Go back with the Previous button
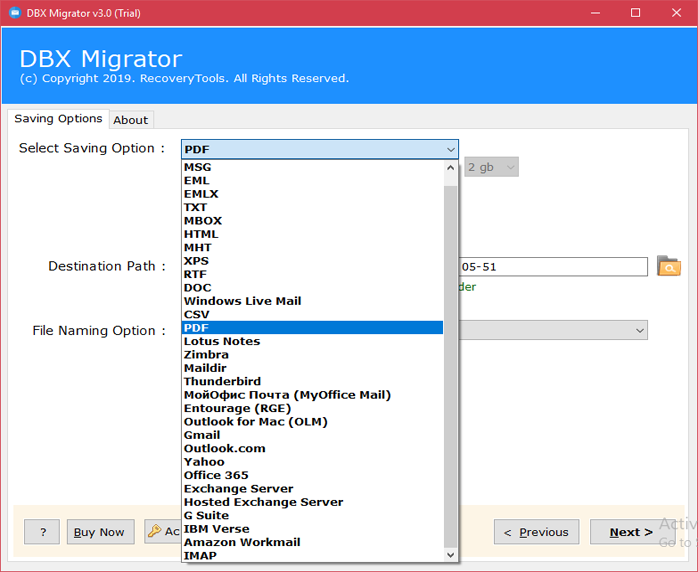 click(536, 531)
